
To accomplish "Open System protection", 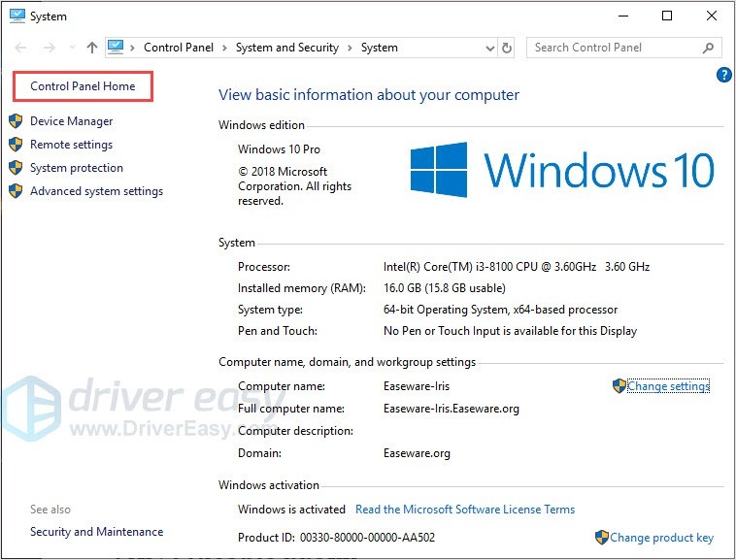I will coord(77,168).
